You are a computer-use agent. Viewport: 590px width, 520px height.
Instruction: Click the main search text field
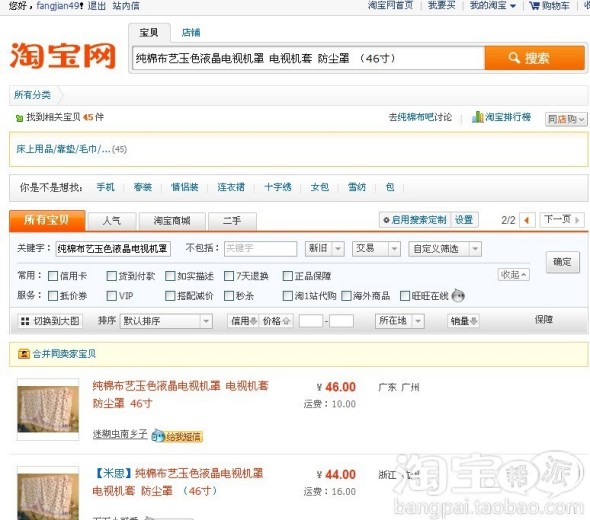(308, 58)
